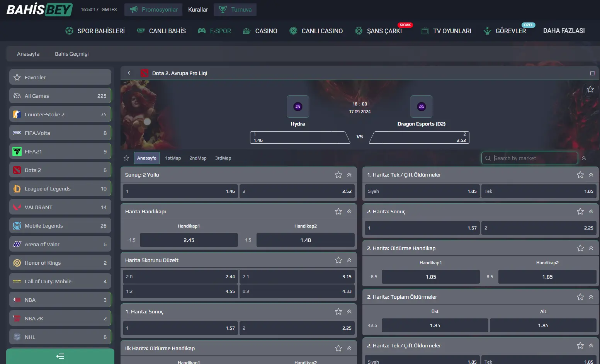
Task: Collapse Sonuç: 2 Yollu market
Action: pos(349,175)
